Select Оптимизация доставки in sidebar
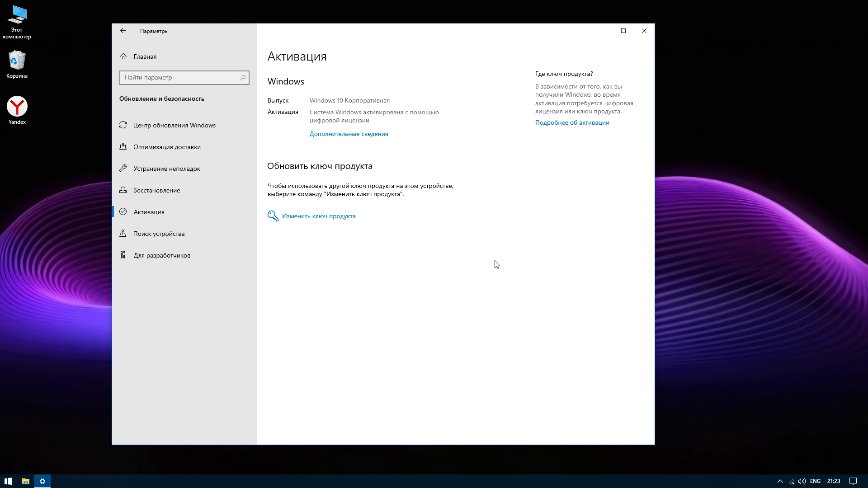 167,147
